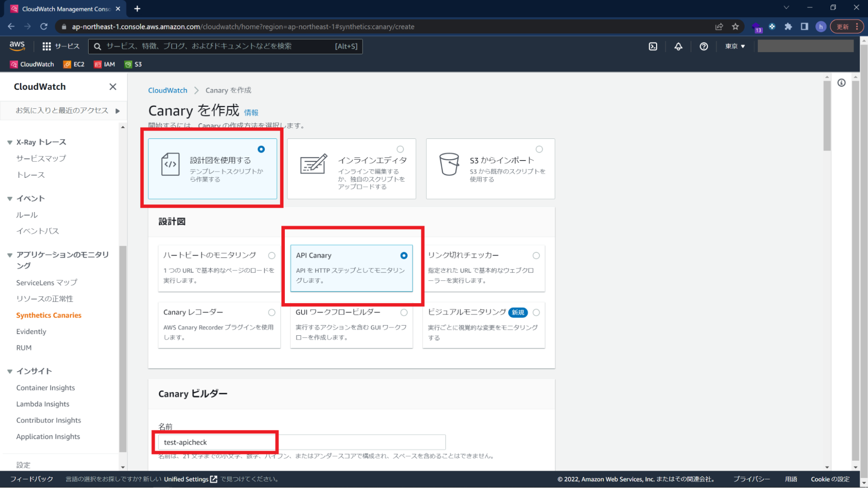Click the AWS services search box
The width and height of the screenshot is (868, 488).
tap(225, 46)
